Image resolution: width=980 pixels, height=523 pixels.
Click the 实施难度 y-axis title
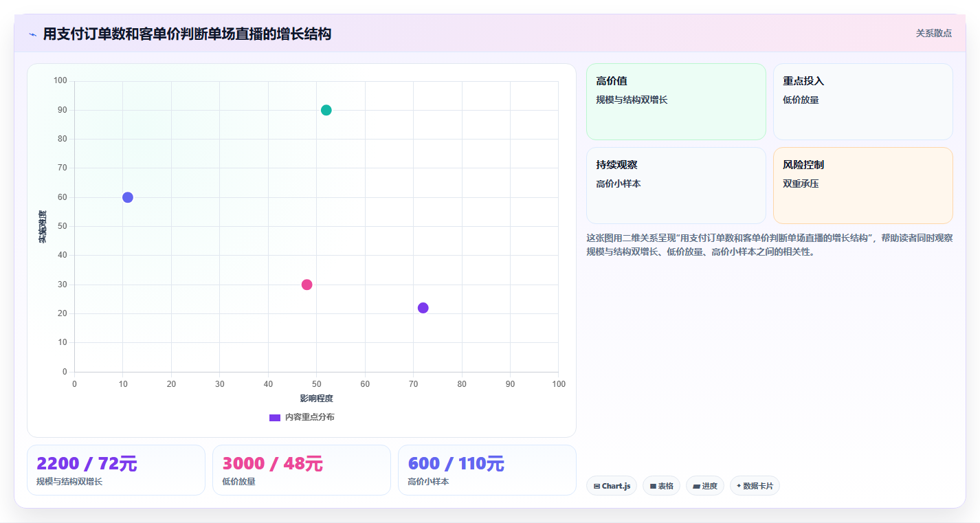click(43, 227)
